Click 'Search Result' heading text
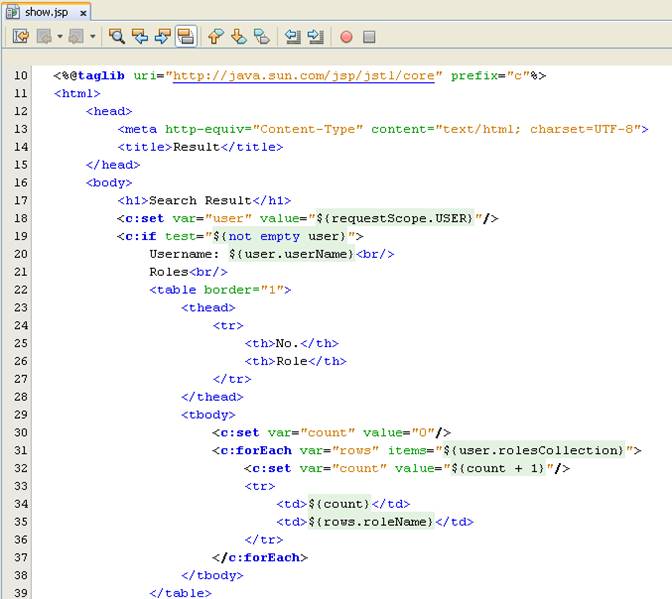 200,201
